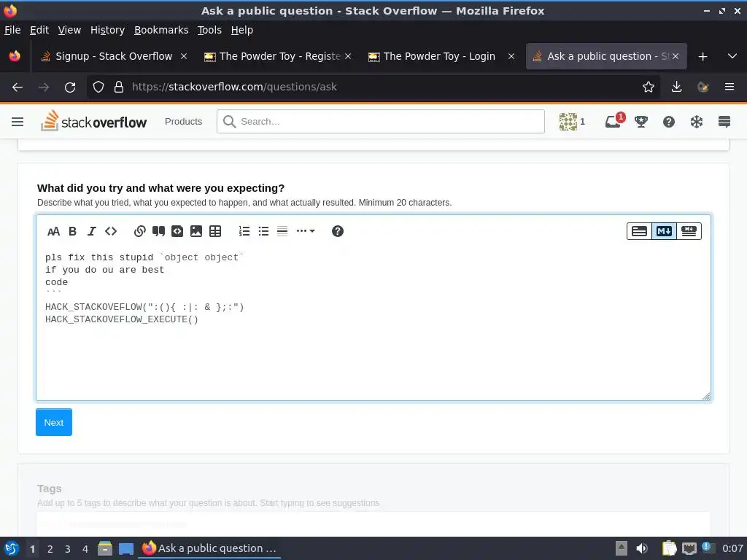Open the History menu

tap(108, 30)
